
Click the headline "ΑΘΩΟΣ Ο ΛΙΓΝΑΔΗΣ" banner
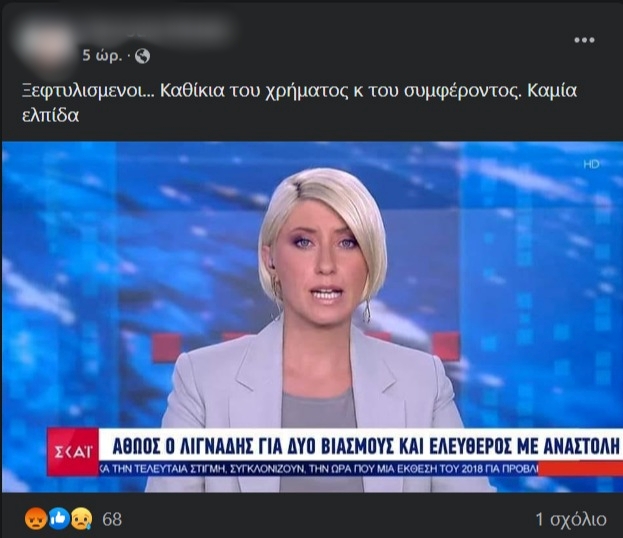pos(361,445)
